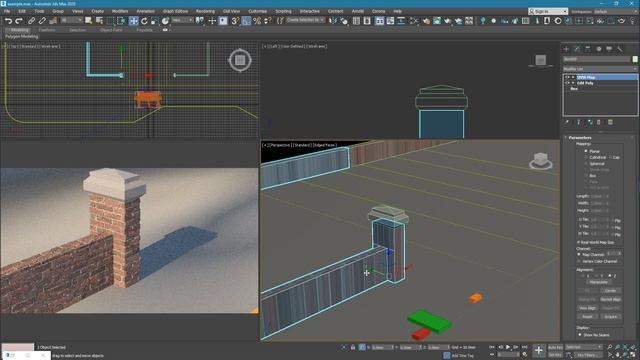Select the Box mapping radio button
640x360 pixels.
point(586,176)
